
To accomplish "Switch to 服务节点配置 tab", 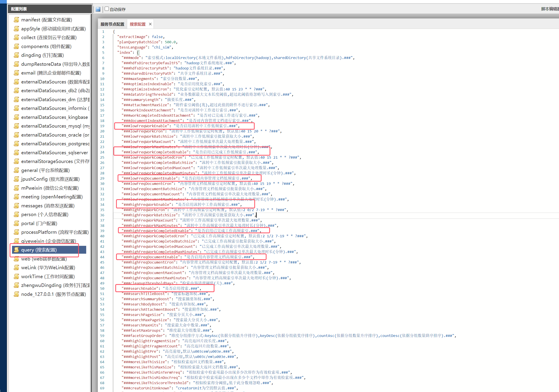I will (112, 24).
